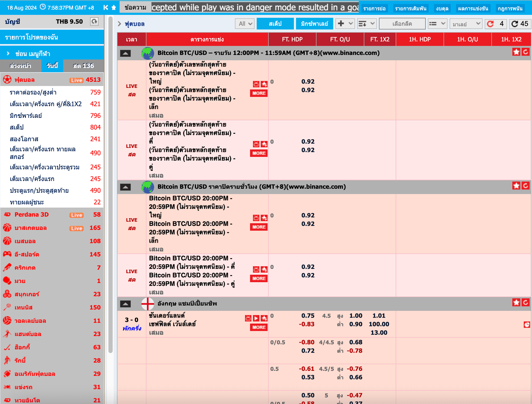Open the Football sport category
This screenshot has height=404, width=532.
pyautogui.click(x=52, y=80)
